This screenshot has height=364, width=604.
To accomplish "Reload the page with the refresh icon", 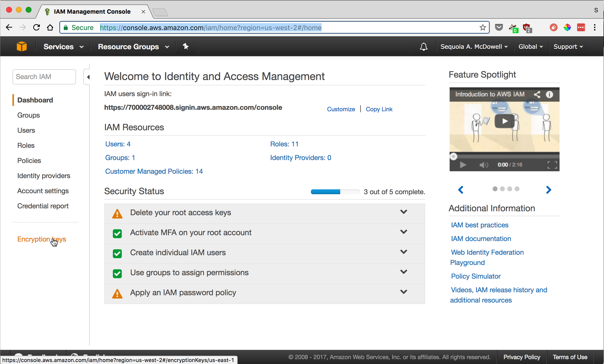I will 37,27.
